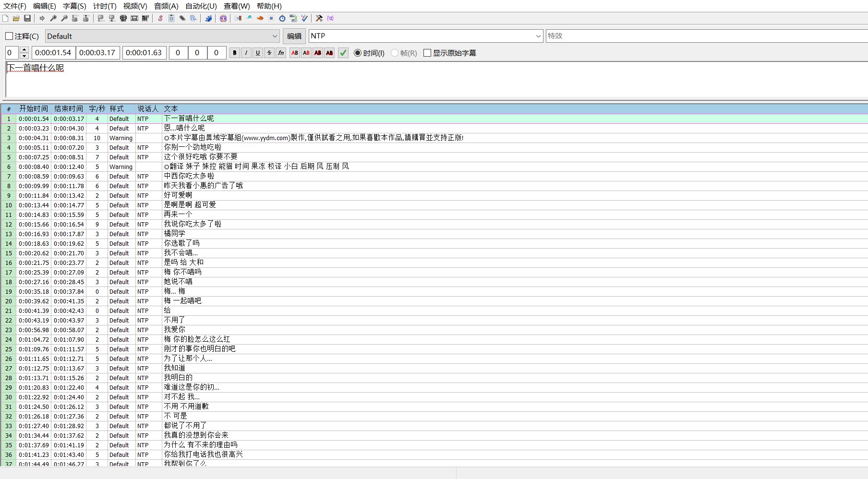Open the Styles Manager icon

pos(160,18)
